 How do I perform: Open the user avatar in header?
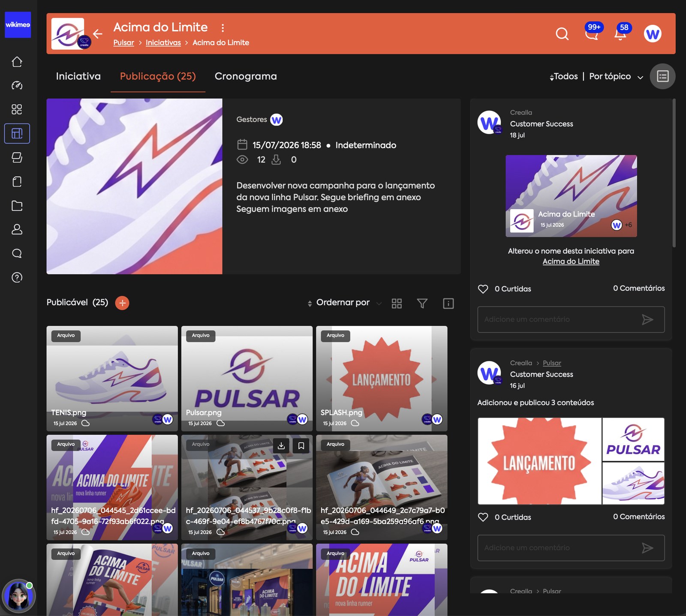tap(653, 33)
